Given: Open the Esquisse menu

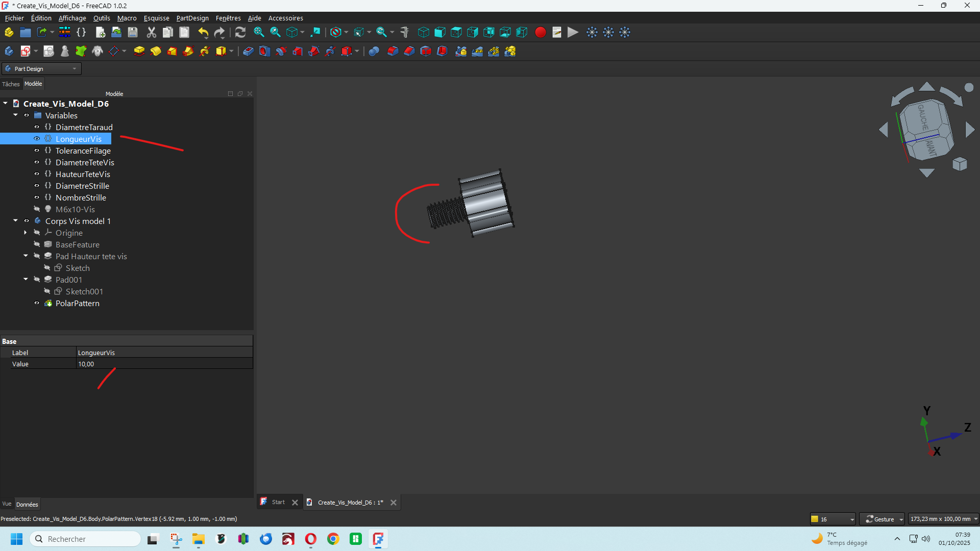Looking at the screenshot, I should pyautogui.click(x=156, y=18).
